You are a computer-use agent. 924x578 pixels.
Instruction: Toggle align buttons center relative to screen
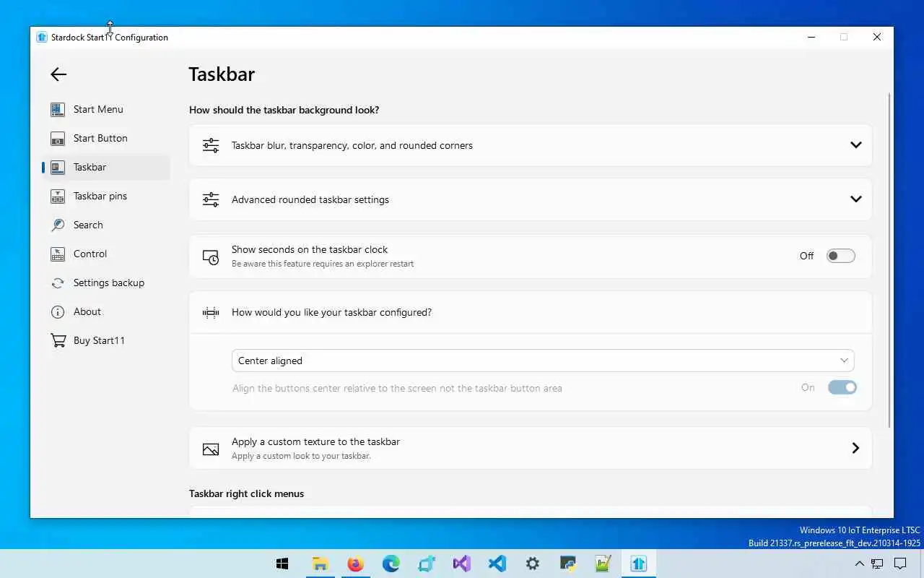tap(842, 387)
